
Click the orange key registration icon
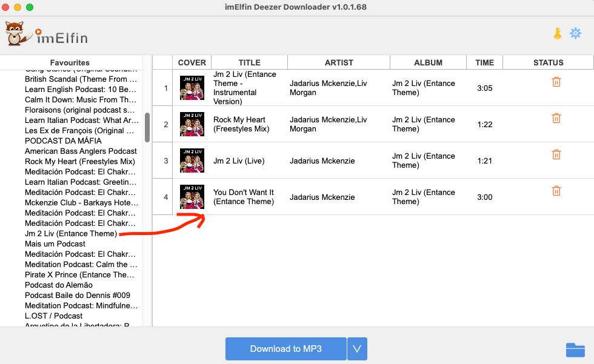coord(557,34)
